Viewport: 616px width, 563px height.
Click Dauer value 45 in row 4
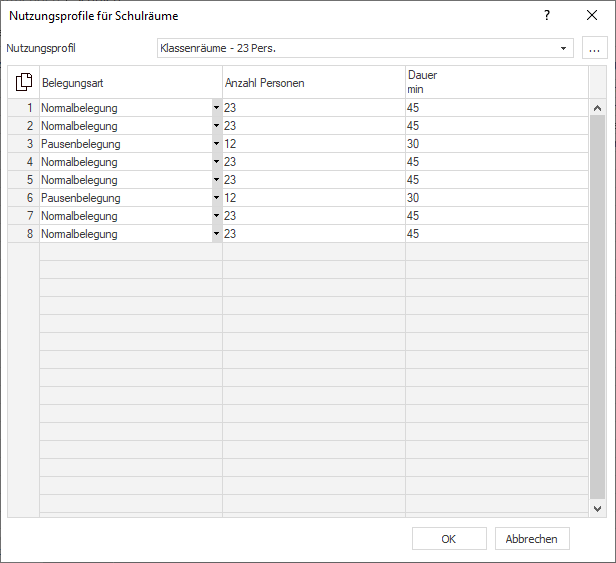[497, 162]
